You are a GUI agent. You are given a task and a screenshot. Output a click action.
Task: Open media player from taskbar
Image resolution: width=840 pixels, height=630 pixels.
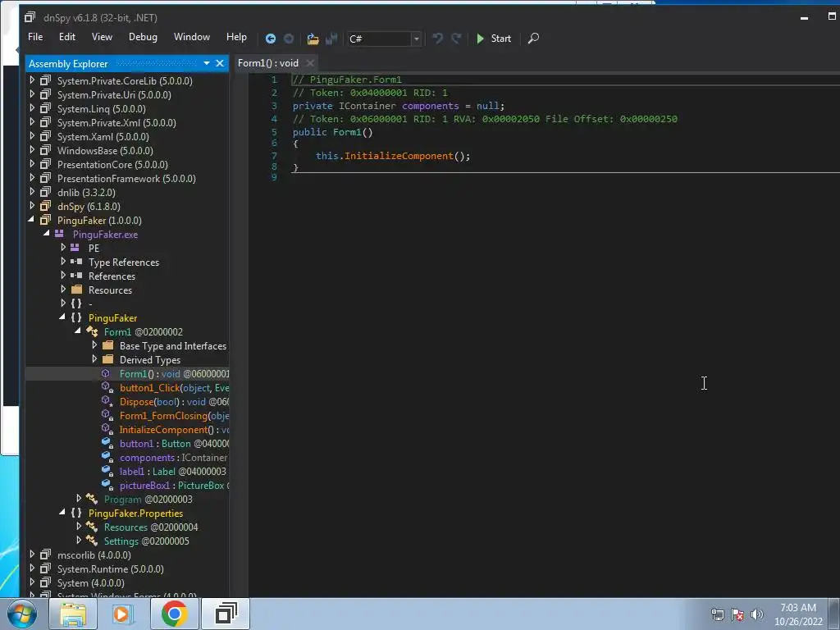[123, 614]
